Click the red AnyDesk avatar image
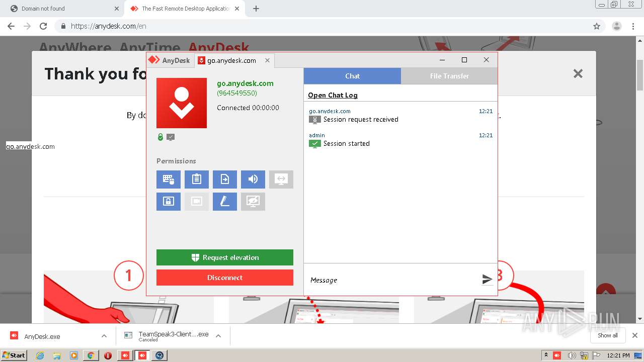The width and height of the screenshot is (644, 362). 182,103
